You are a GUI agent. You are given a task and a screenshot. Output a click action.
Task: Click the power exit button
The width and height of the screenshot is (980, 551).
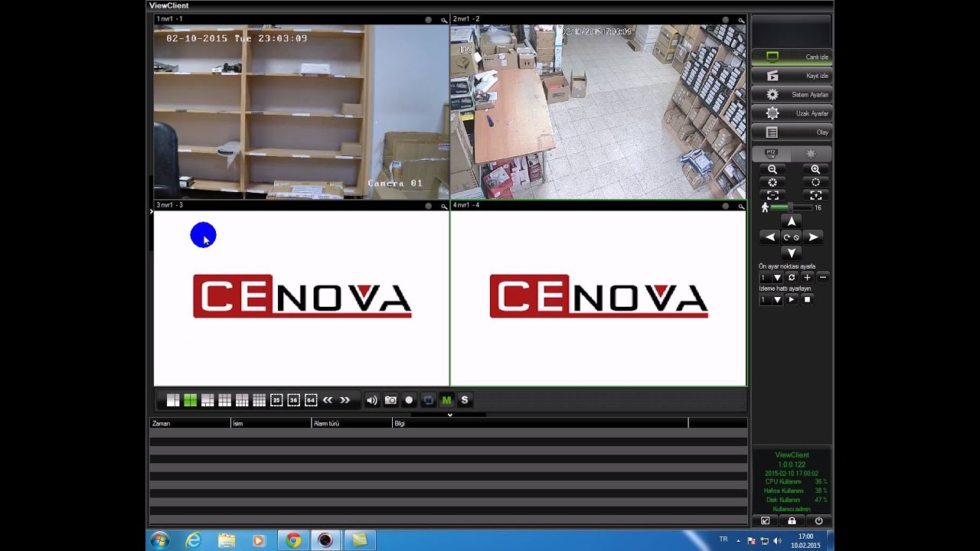tap(818, 520)
